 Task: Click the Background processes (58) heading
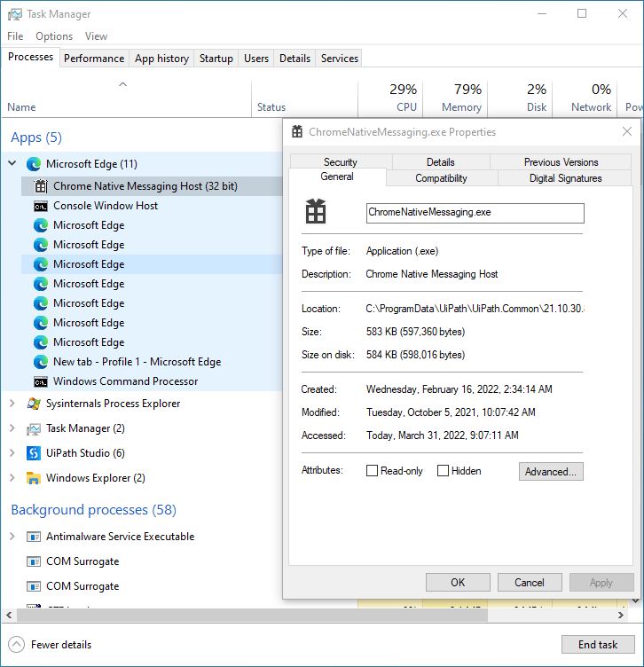(93, 510)
